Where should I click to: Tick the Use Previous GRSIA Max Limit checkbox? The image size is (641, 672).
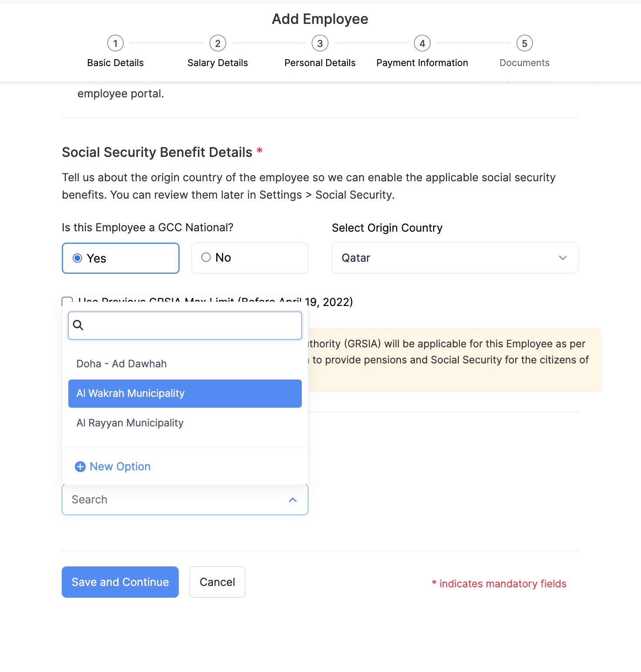[x=67, y=300]
